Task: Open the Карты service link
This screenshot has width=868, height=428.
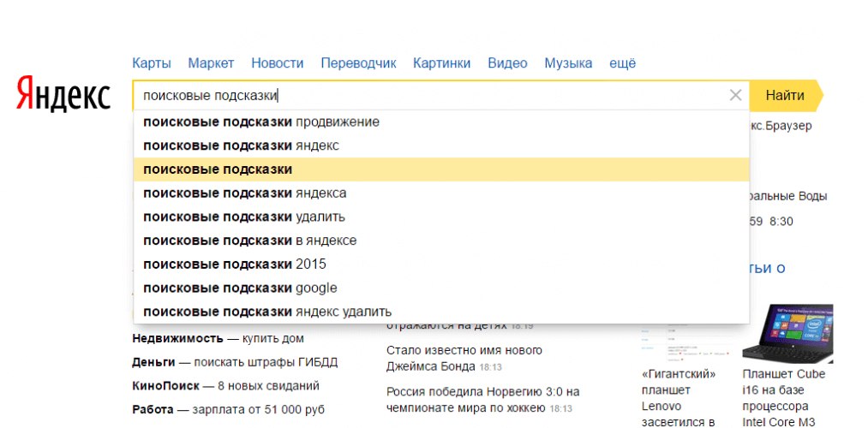Action: click(x=152, y=63)
